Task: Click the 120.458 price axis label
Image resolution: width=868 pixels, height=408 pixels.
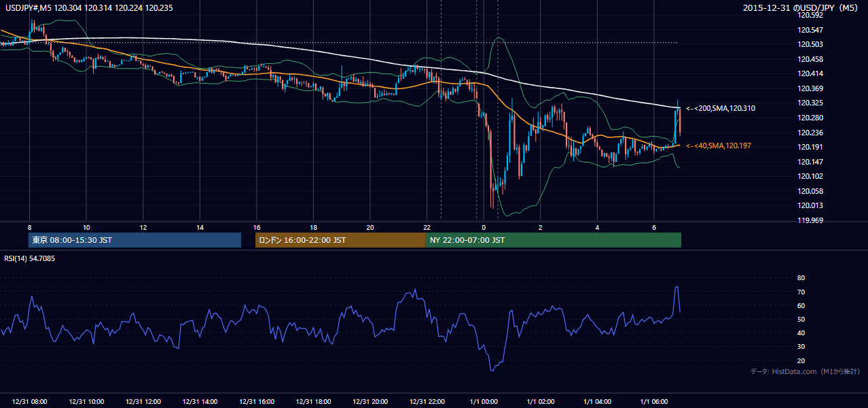Action: (811, 59)
